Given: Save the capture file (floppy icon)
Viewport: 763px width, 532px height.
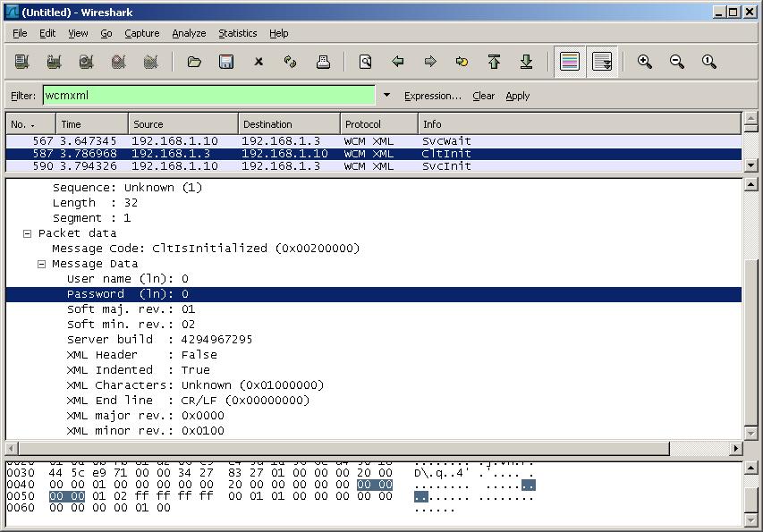Looking at the screenshot, I should [x=226, y=62].
